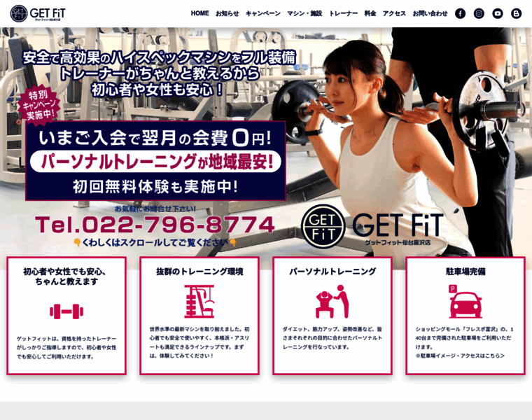Open マシン・施設 menu item
This screenshot has height=420, width=532.
click(304, 13)
